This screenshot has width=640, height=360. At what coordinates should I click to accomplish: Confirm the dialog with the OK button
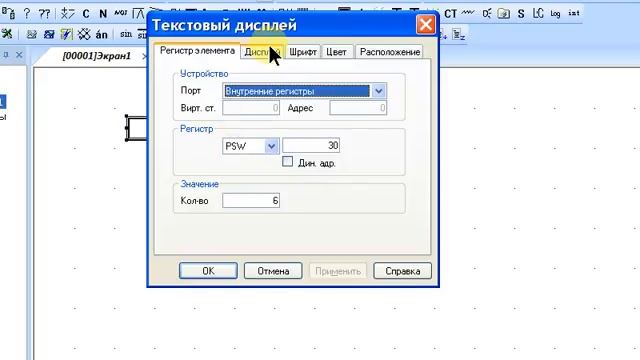tap(208, 271)
